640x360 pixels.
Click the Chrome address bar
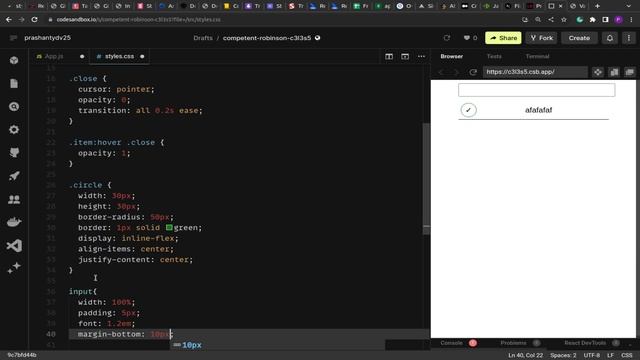click(x=282, y=20)
